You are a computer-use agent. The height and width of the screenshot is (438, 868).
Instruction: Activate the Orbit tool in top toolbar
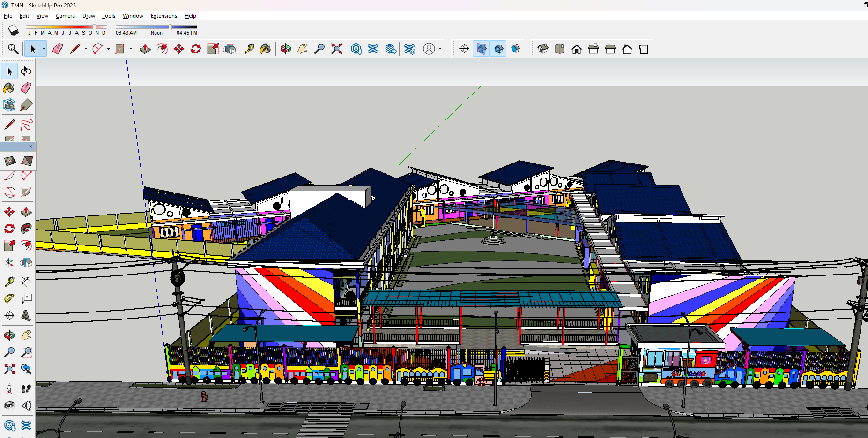tap(285, 49)
